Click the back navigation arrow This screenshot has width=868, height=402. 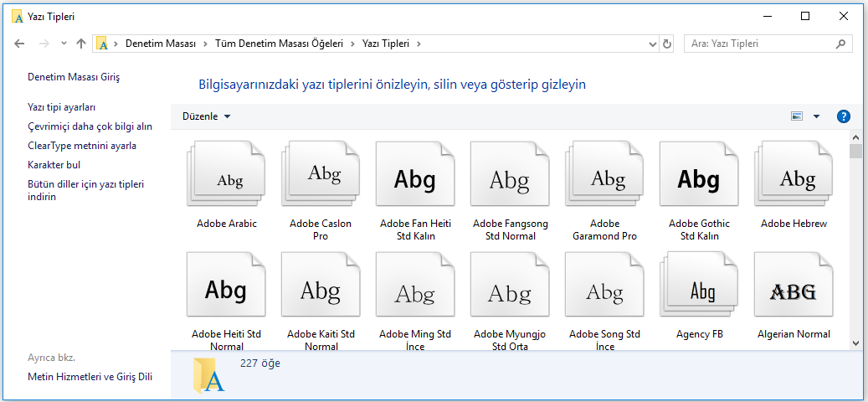point(20,44)
